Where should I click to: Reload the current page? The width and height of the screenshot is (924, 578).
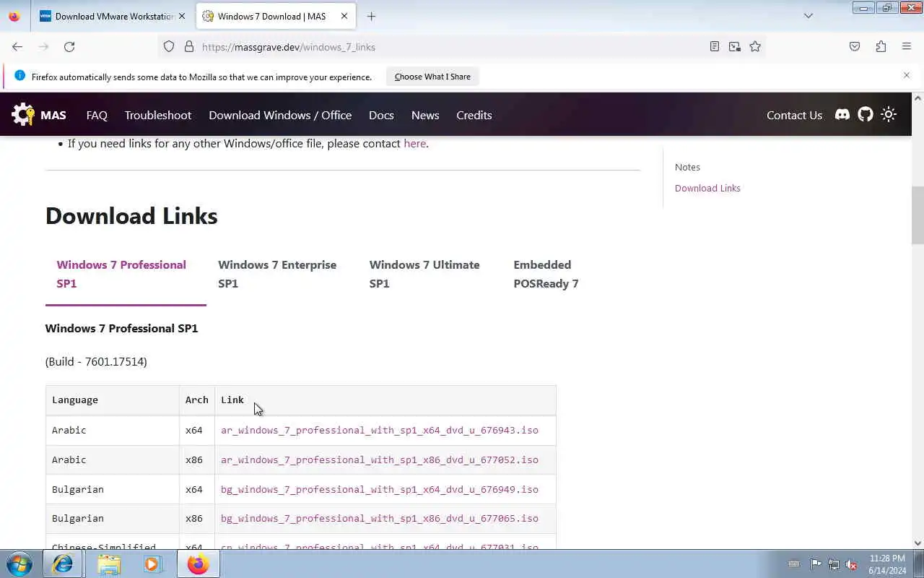pyautogui.click(x=69, y=46)
